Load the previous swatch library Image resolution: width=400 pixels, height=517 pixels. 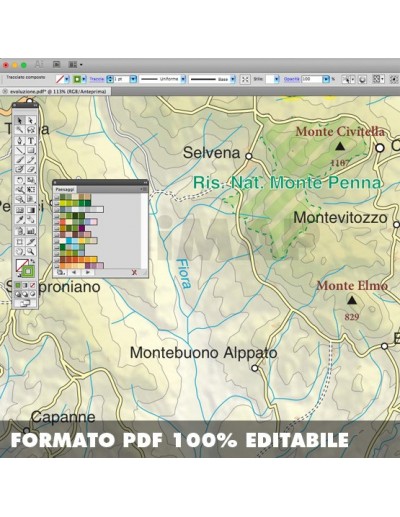(x=74, y=273)
